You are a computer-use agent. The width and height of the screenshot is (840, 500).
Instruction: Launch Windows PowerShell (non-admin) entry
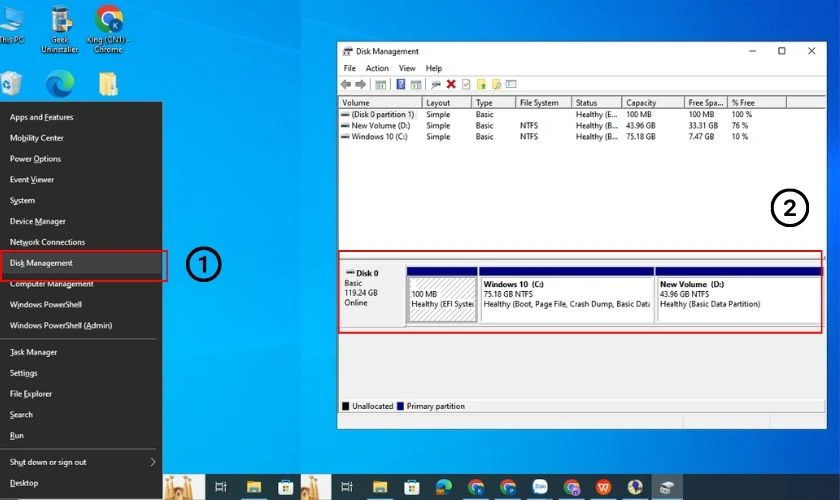81,304
